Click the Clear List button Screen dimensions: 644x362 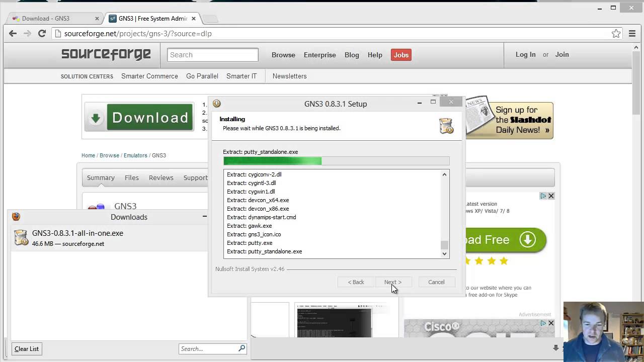pyautogui.click(x=27, y=349)
